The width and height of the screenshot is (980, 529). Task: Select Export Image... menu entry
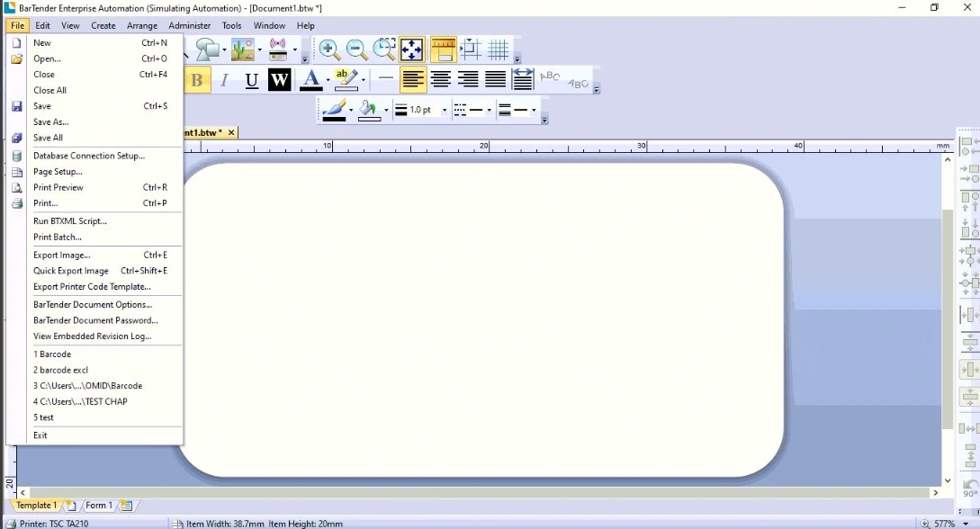click(62, 255)
